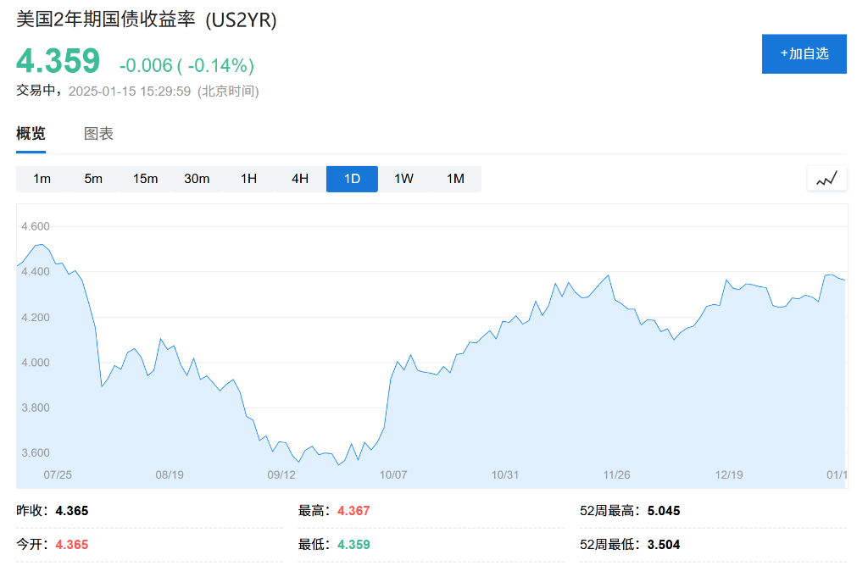Select the 概览 tab
Screen dimensions: 868x588
[x=31, y=134]
